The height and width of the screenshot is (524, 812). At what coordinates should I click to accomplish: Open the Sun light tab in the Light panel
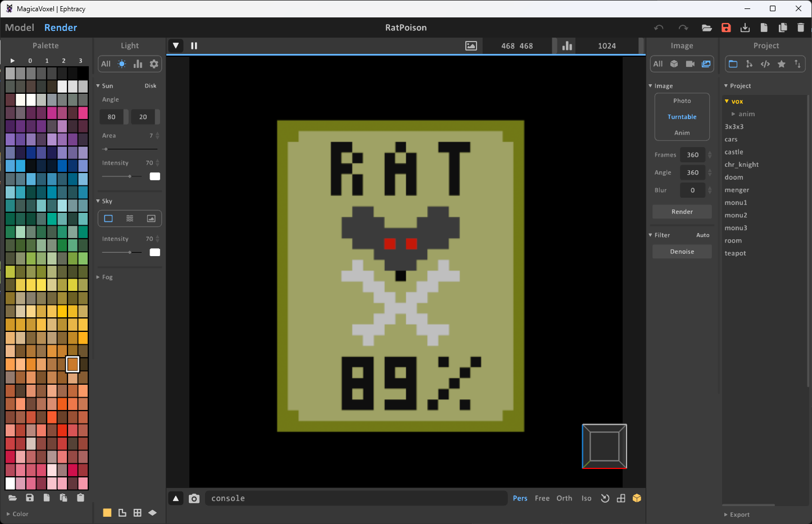(x=121, y=63)
